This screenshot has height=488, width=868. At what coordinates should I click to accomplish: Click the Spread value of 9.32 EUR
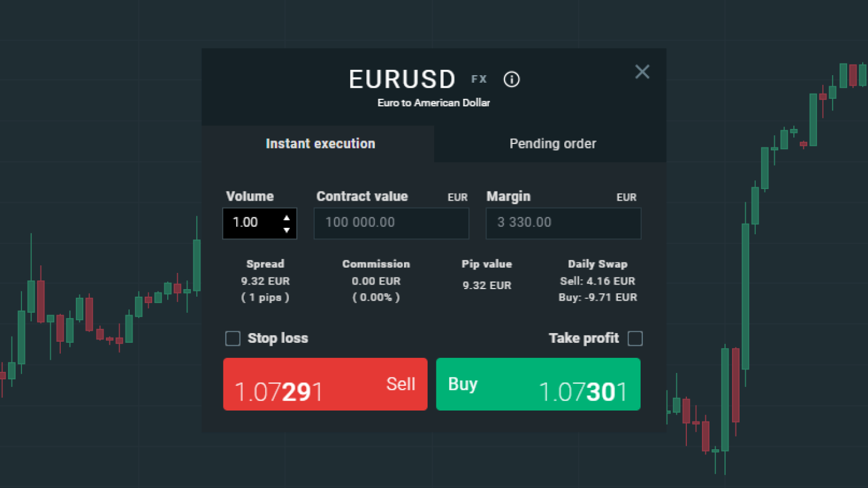(265, 281)
